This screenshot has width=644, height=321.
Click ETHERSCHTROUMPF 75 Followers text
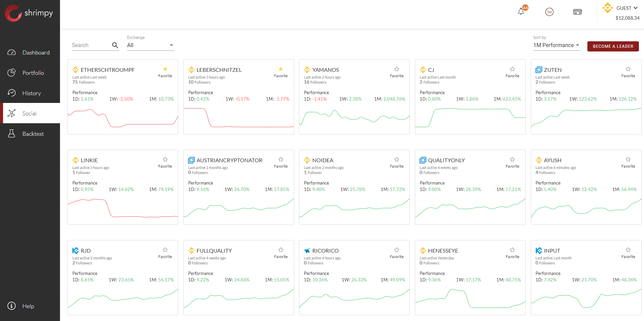pos(83,82)
